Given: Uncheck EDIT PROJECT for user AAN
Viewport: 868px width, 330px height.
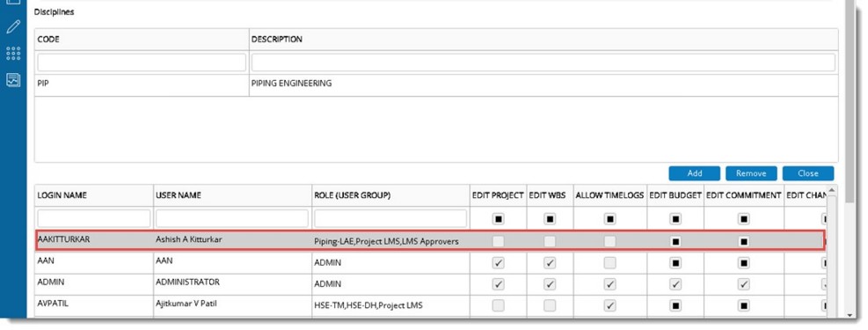Looking at the screenshot, I should coord(499,263).
